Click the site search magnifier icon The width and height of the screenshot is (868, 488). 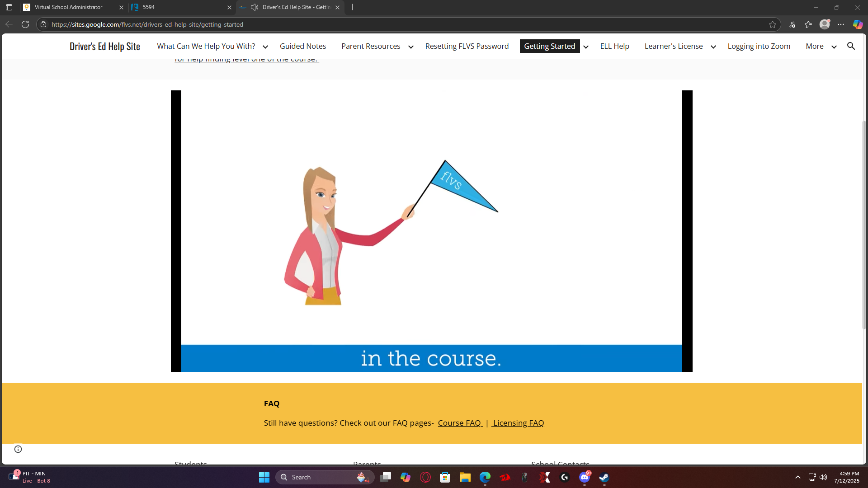pos(851,46)
